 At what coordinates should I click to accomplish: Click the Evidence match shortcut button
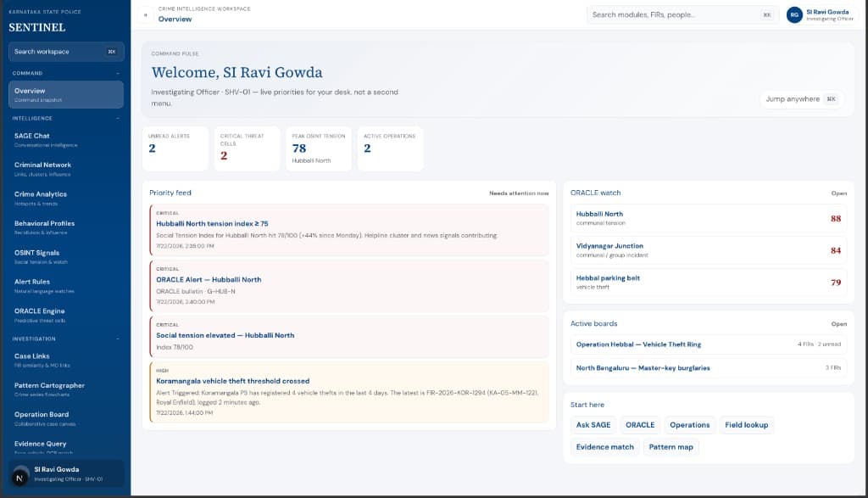pos(604,447)
